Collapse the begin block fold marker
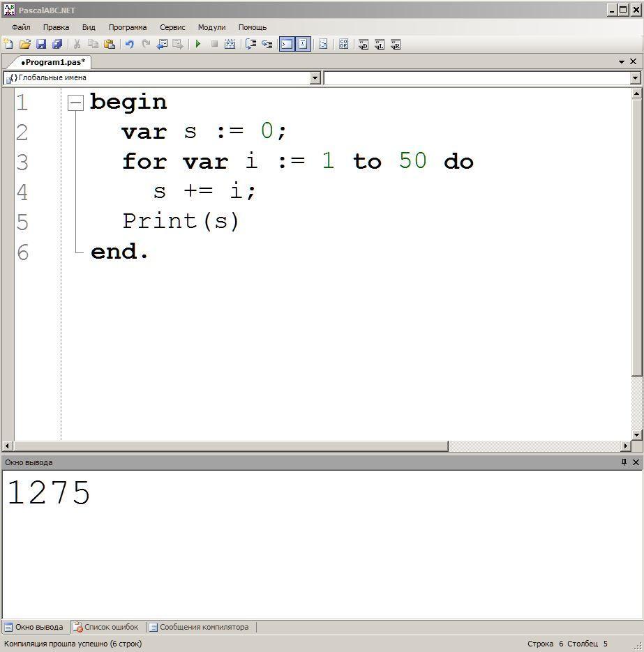The width and height of the screenshot is (644, 652). pos(76,103)
